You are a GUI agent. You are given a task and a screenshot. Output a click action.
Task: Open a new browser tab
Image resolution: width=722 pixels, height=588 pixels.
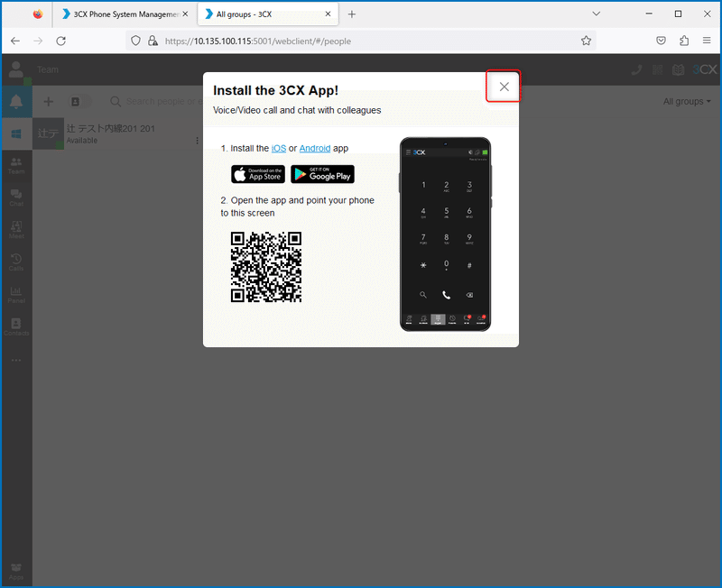click(352, 14)
